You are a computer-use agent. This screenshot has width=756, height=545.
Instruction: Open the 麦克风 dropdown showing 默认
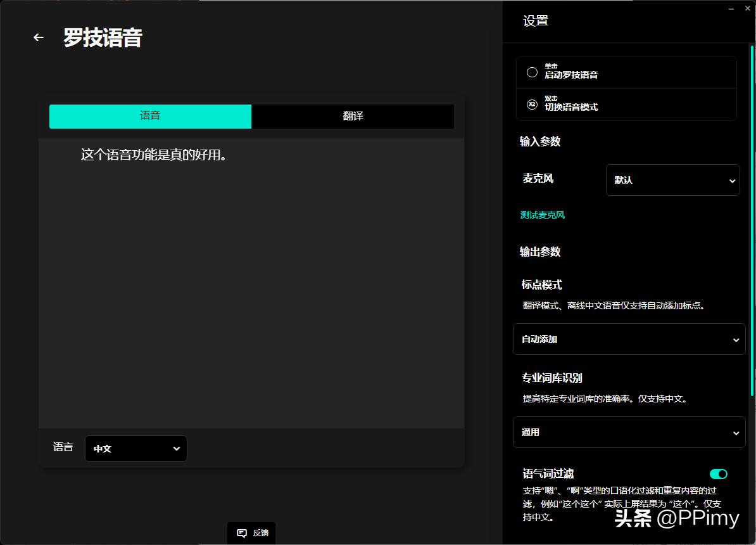(672, 180)
